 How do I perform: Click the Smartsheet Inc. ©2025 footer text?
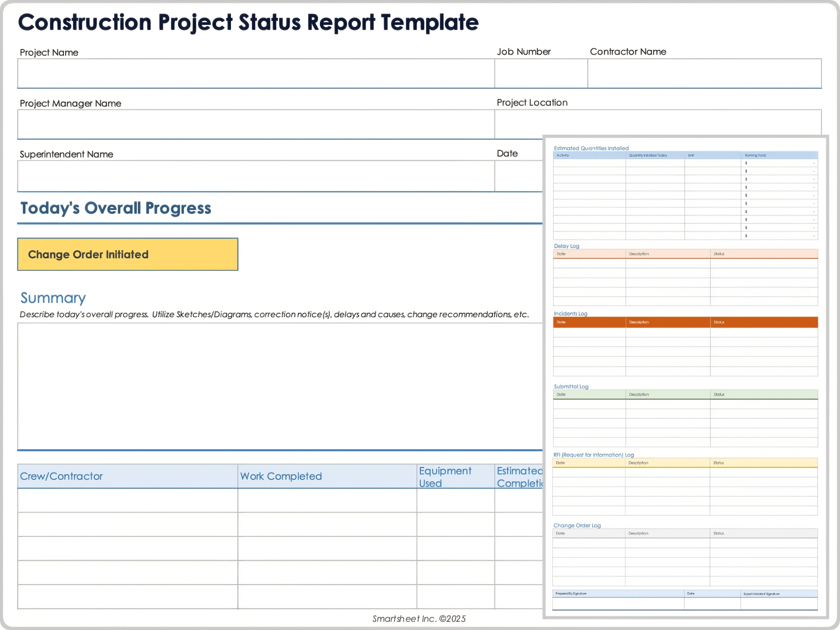419,618
